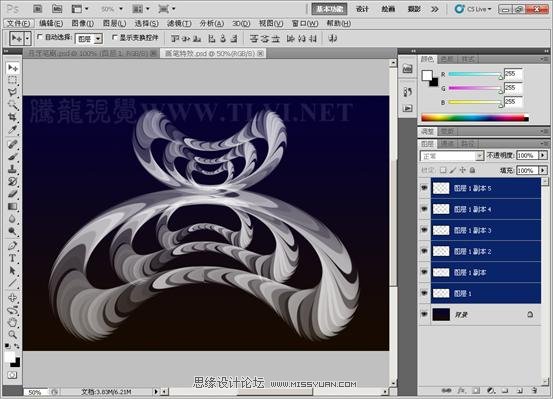Viewport: 553px width, 399px height.
Task: Select the Path Selection tool
Action: point(13,270)
